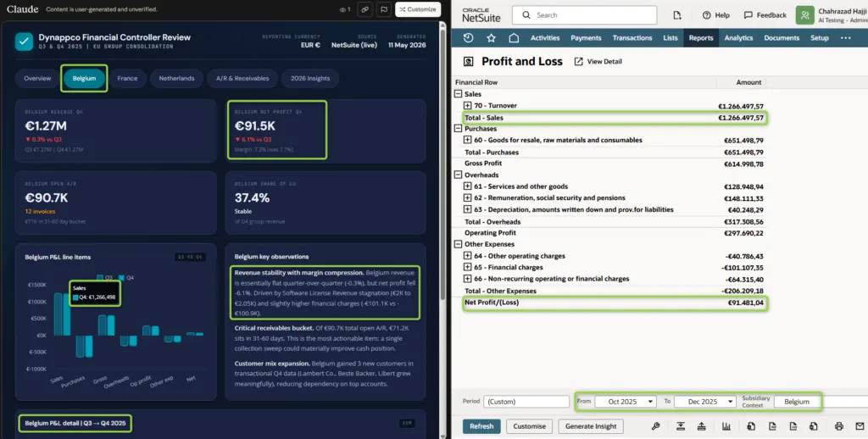The image size is (868, 439).
Task: Switch to the France tab
Action: pyautogui.click(x=127, y=79)
